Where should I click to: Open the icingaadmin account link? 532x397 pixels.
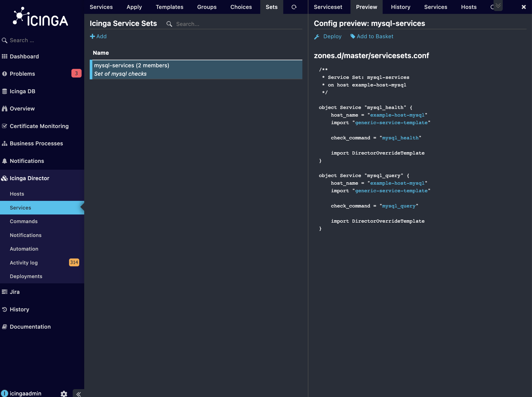tap(25, 393)
